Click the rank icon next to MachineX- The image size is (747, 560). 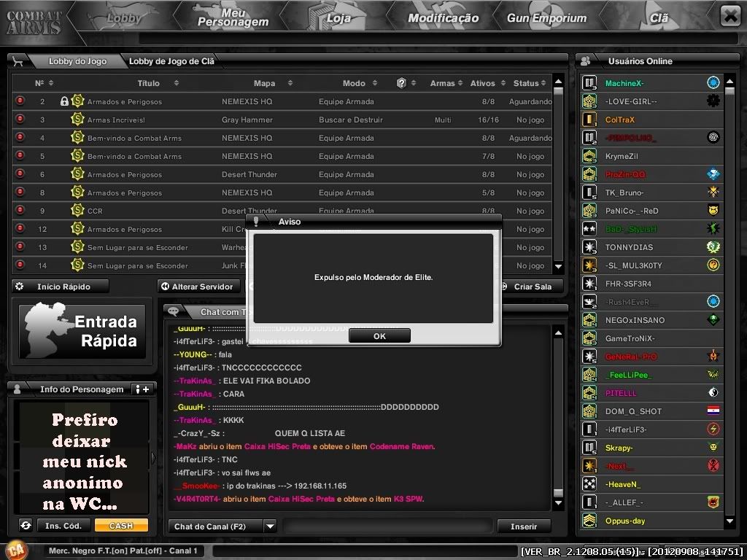(589, 83)
